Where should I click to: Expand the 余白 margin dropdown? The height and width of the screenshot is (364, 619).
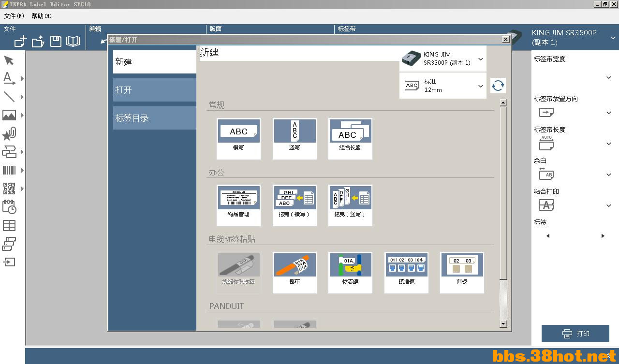click(609, 175)
